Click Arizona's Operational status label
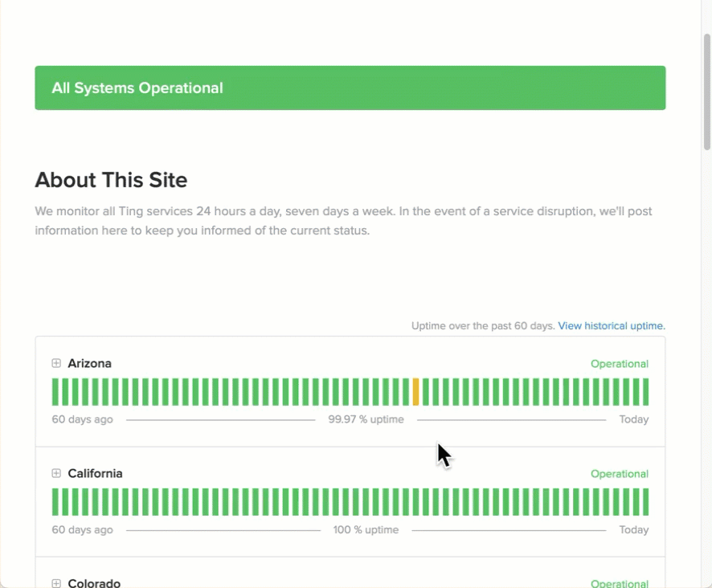The height and width of the screenshot is (588, 712). 620,364
